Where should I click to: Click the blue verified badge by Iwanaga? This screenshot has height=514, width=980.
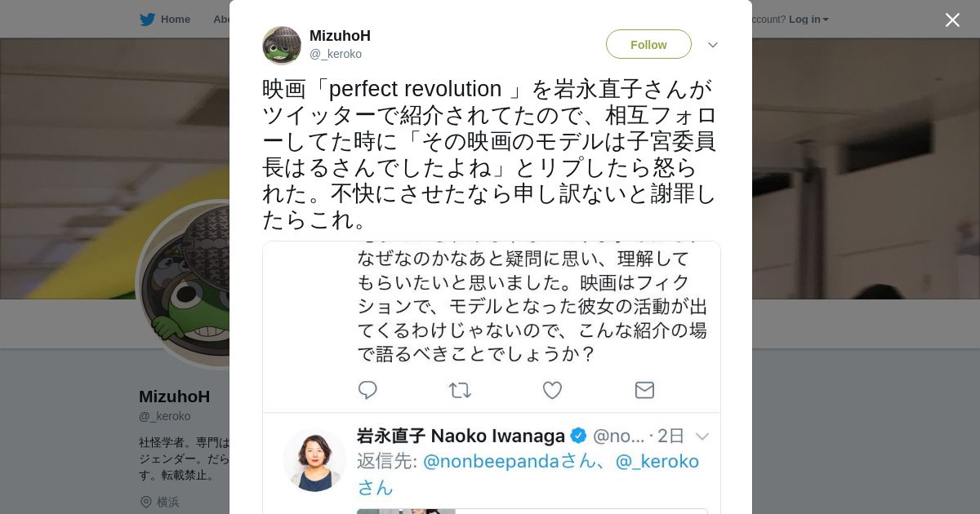pyautogui.click(x=578, y=436)
